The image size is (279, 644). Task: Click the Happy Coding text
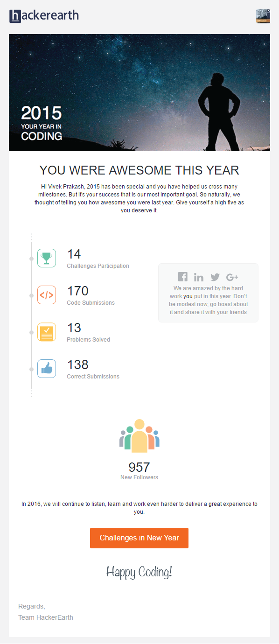[x=139, y=572]
